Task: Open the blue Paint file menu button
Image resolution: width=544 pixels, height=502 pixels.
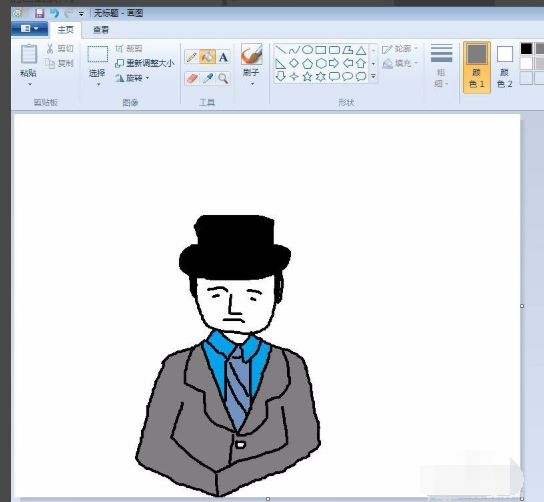Action: tap(29, 29)
